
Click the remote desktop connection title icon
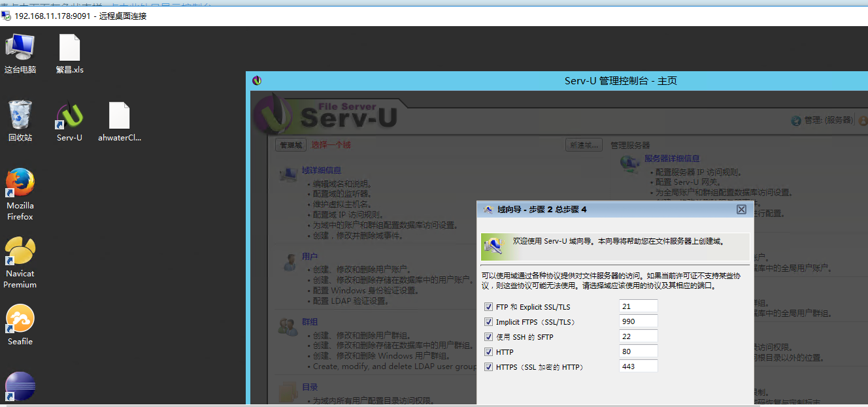[7, 16]
